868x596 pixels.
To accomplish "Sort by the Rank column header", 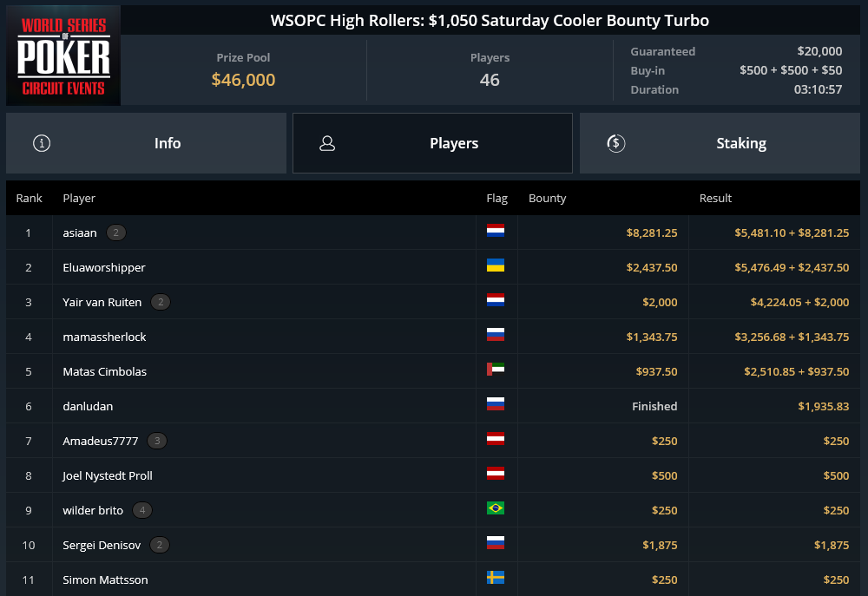I will coord(29,198).
